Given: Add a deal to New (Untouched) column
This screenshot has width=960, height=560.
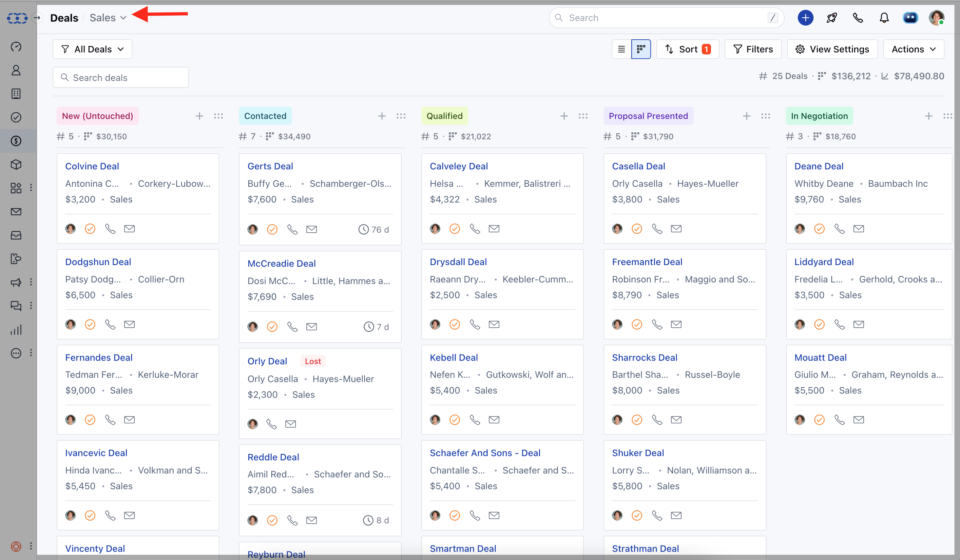Looking at the screenshot, I should pyautogui.click(x=199, y=116).
